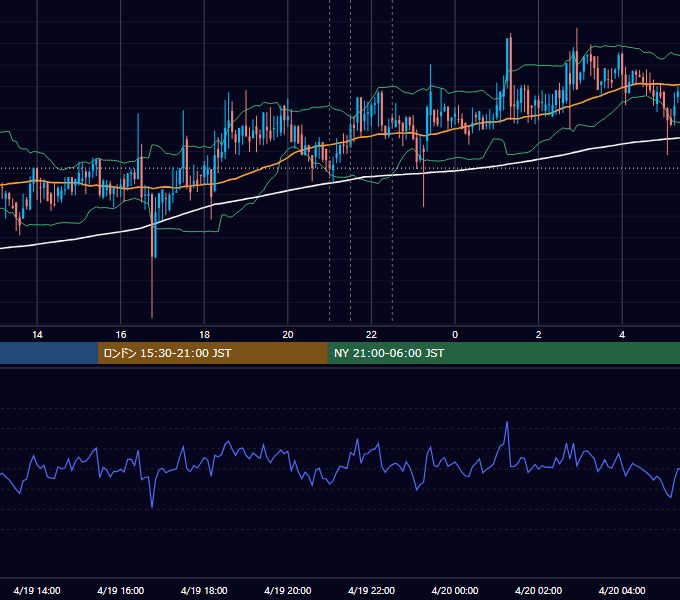The width and height of the screenshot is (680, 600).
Task: Click the 18 hour label on the price chart axis
Action: (204, 335)
